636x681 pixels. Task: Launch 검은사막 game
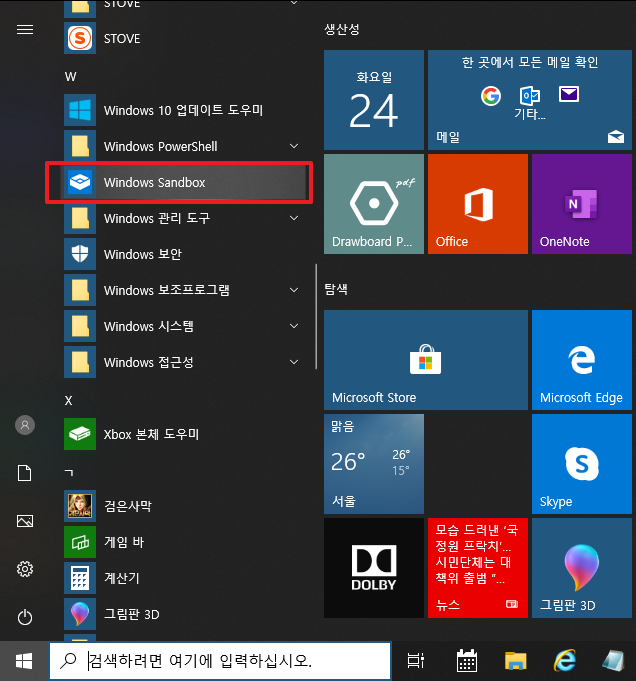185,506
